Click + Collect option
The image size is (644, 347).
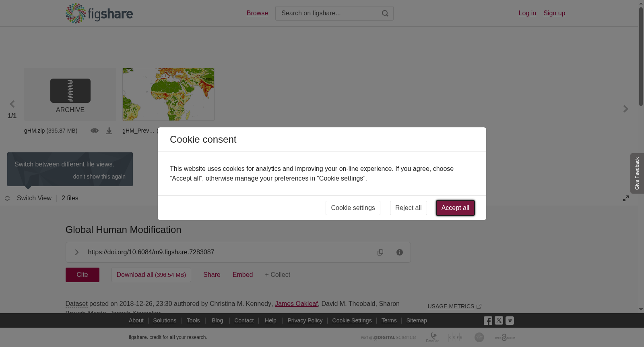(x=278, y=275)
